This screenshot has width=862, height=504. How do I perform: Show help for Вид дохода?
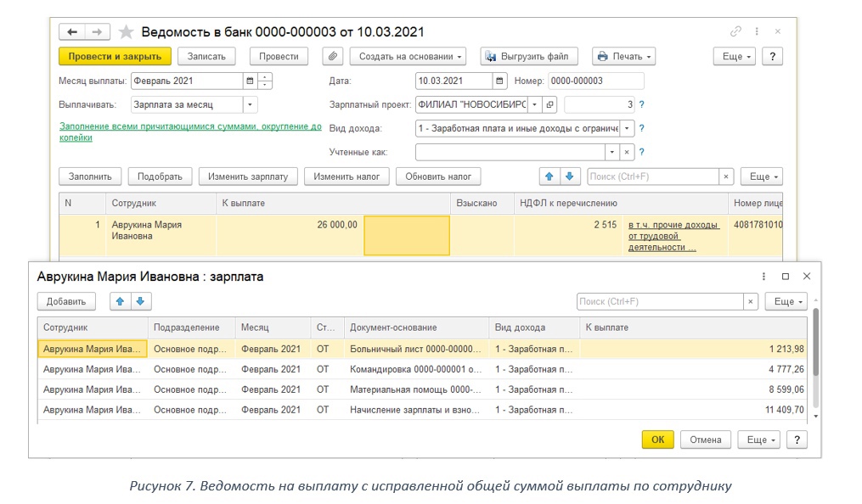641,128
